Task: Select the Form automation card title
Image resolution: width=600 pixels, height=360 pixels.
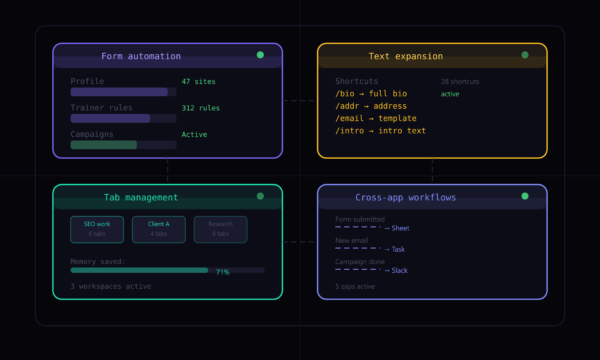Action: pos(141,56)
